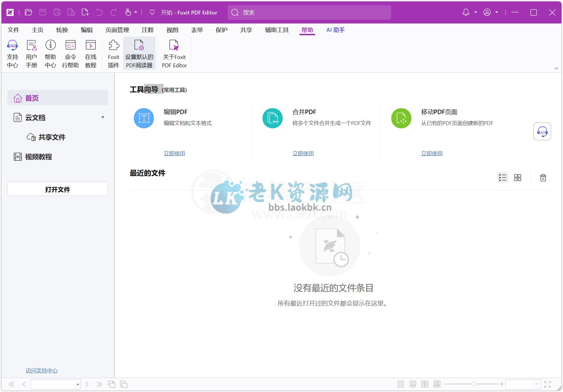The width and height of the screenshot is (563, 392).
Task: Click the Open File (打开文件) button
Action: 58,189
